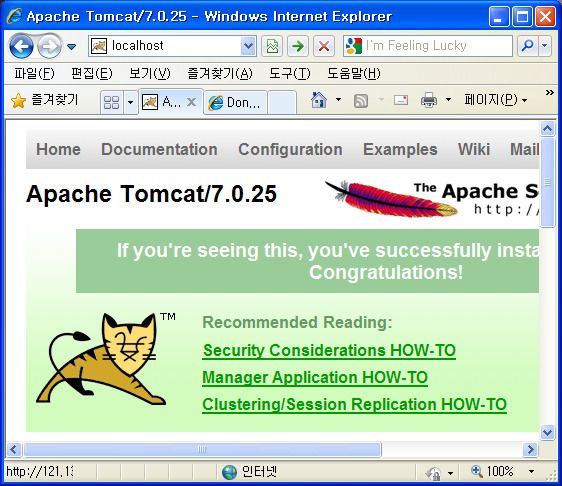The width and height of the screenshot is (562, 486).
Task: Click the Quick Tabs grid icon
Action: click(111, 103)
